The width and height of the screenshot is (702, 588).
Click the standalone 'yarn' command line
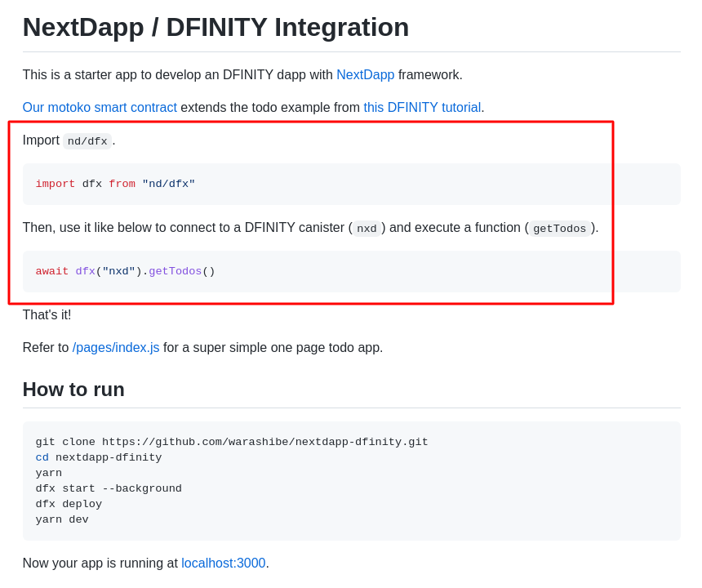click(49, 473)
